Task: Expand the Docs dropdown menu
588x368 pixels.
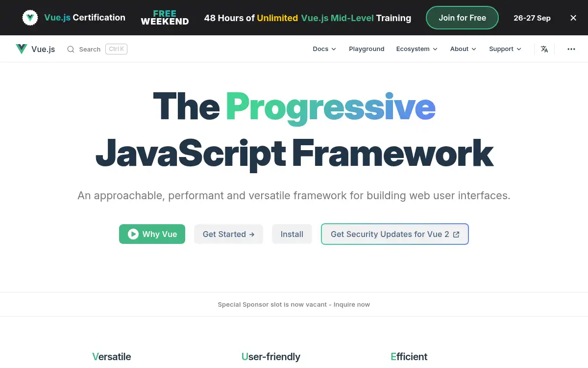Action: 324,49
